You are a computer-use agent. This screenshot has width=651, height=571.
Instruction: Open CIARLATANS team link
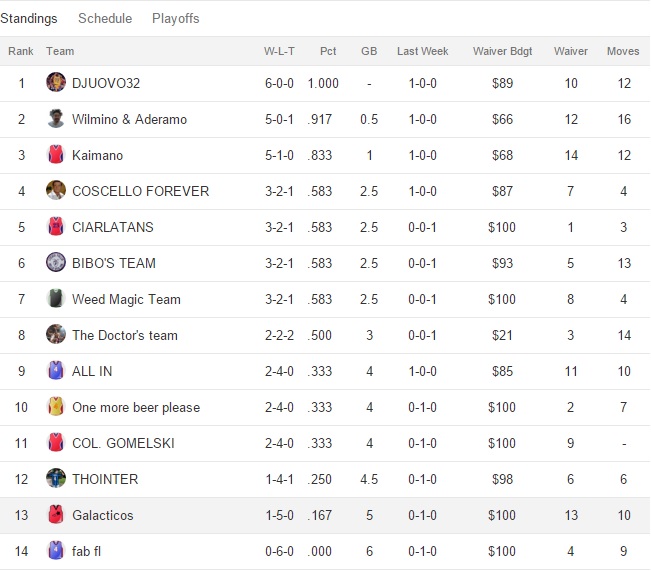point(113,227)
